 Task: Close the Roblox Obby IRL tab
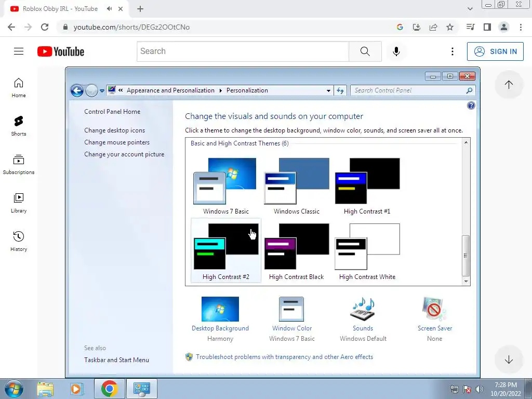point(121,9)
